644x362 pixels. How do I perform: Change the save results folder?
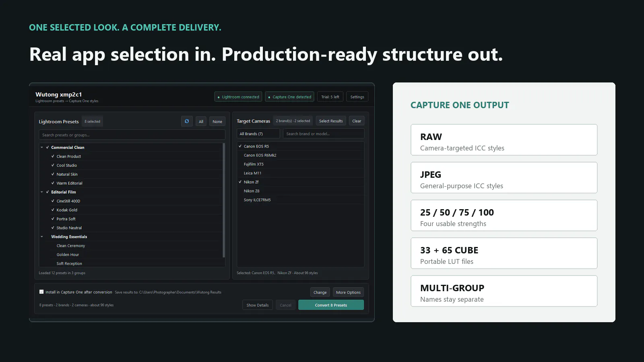[x=320, y=292]
